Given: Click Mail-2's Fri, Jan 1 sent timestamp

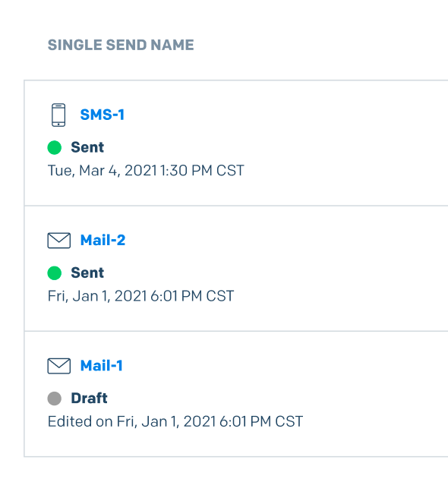Looking at the screenshot, I should click(x=141, y=296).
